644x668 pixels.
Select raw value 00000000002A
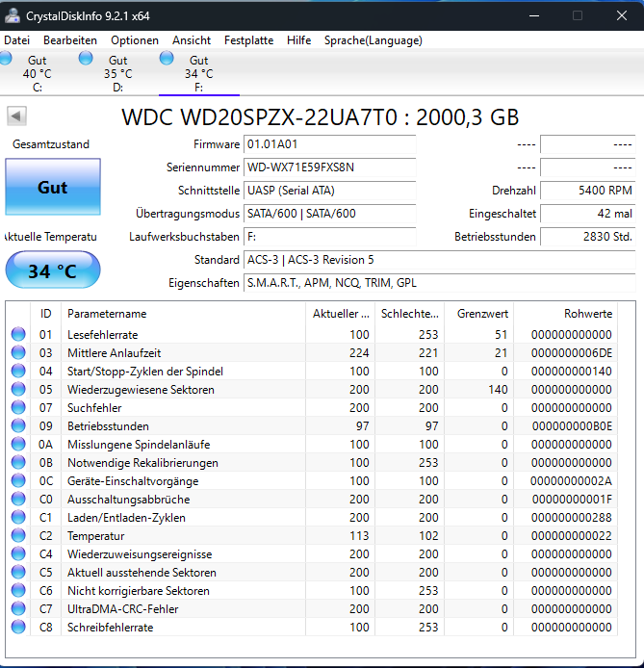pos(571,481)
